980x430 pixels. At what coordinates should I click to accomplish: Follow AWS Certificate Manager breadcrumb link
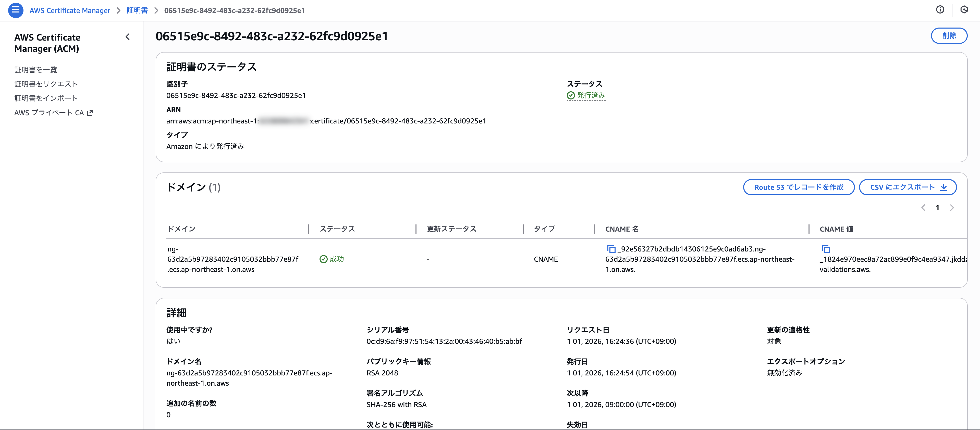coord(70,11)
